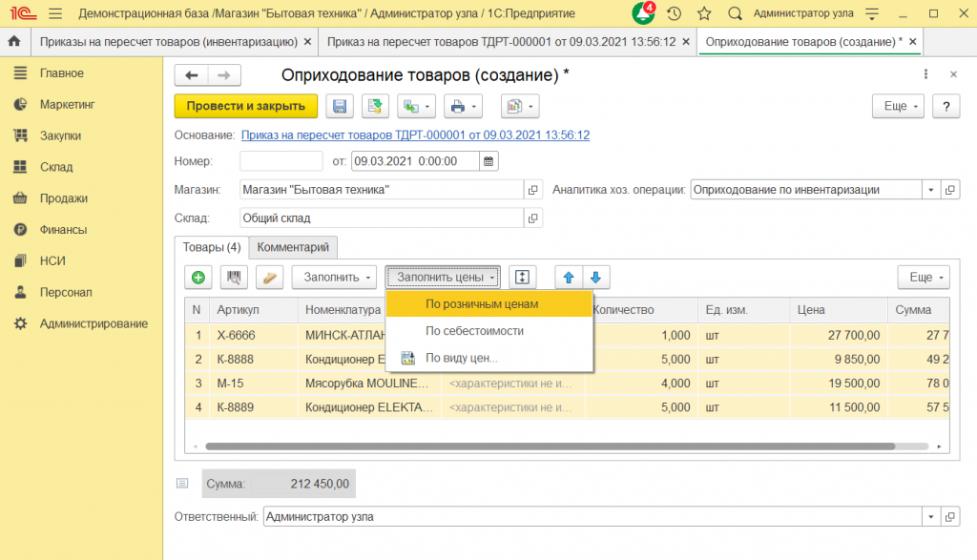The height and width of the screenshot is (560, 977).
Task: Choose По розничным ценам
Action: pos(489,304)
